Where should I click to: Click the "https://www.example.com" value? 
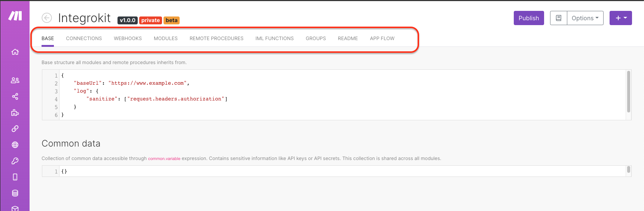point(147,83)
